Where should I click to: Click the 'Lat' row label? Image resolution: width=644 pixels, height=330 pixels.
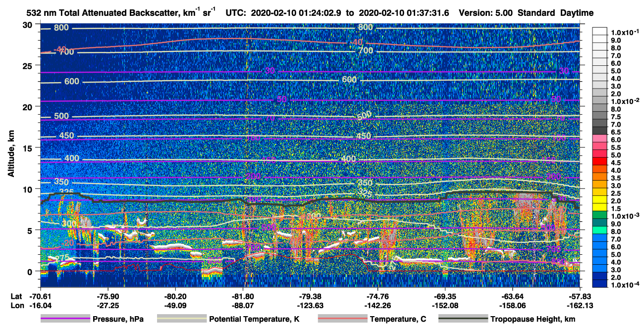(x=16, y=296)
